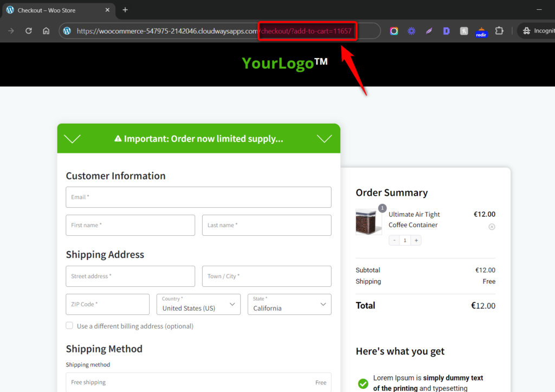The width and height of the screenshot is (555, 392).
Task: Collapse banner with left chevron
Action: tap(72, 138)
